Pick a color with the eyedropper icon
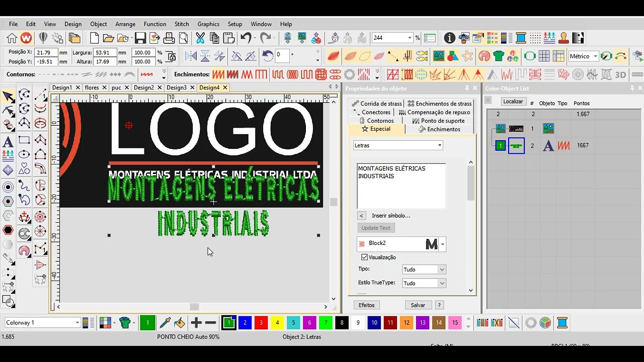 click(x=165, y=323)
